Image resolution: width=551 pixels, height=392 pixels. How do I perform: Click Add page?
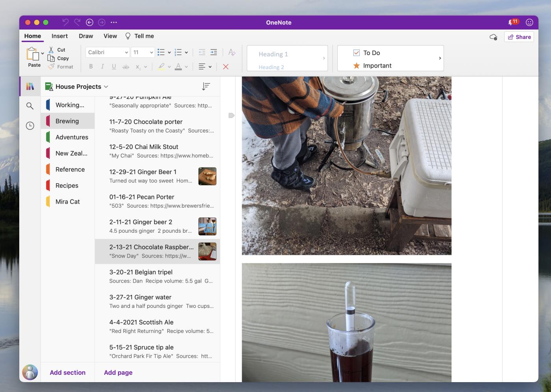pos(118,372)
